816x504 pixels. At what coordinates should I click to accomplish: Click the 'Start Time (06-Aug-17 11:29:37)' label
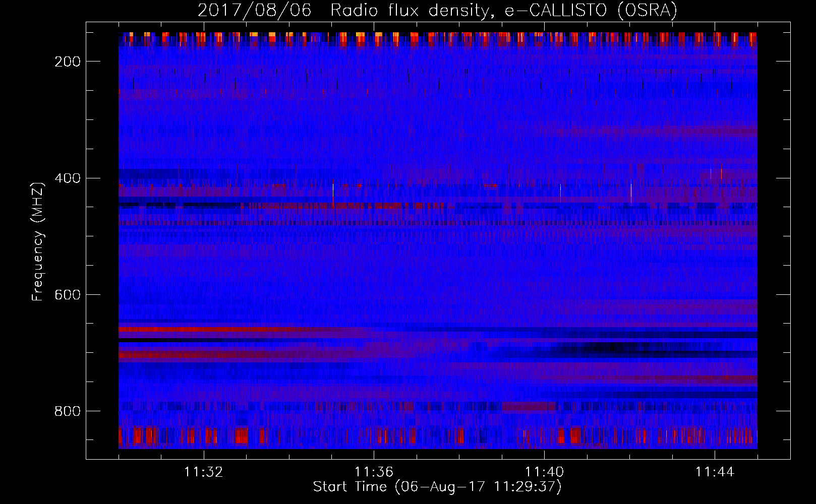coord(437,487)
